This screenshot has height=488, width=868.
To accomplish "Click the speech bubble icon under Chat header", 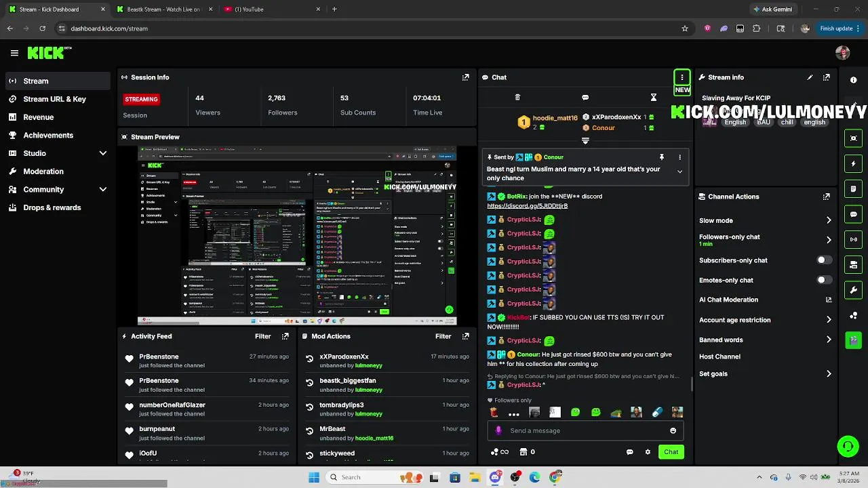I will point(585,98).
